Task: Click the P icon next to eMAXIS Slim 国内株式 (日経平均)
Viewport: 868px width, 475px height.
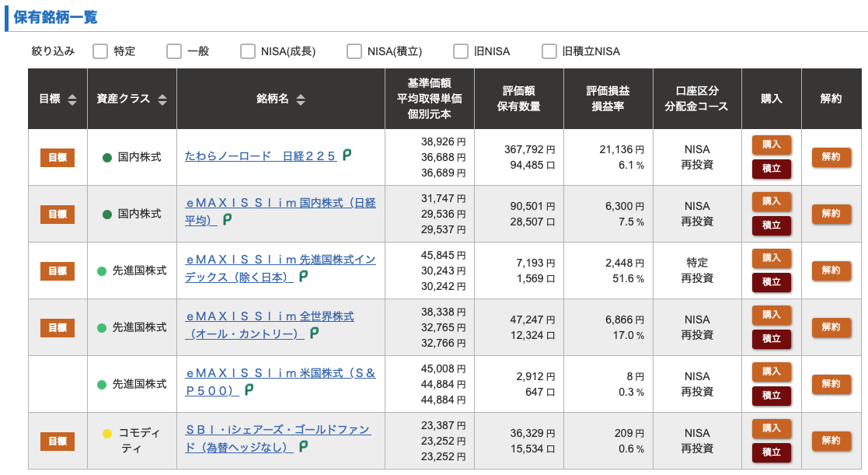Action: click(227, 220)
